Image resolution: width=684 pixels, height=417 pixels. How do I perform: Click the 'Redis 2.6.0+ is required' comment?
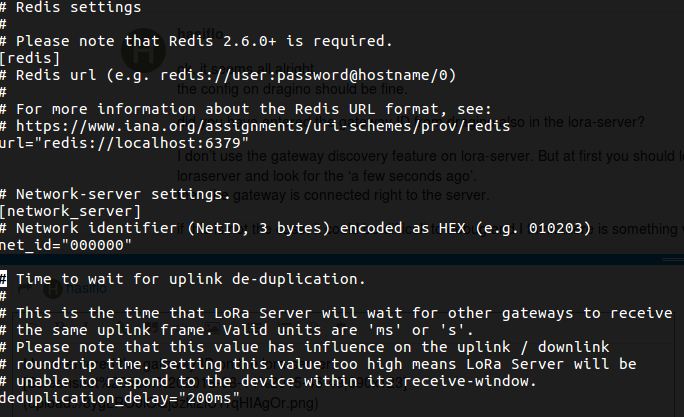pyautogui.click(x=280, y=41)
